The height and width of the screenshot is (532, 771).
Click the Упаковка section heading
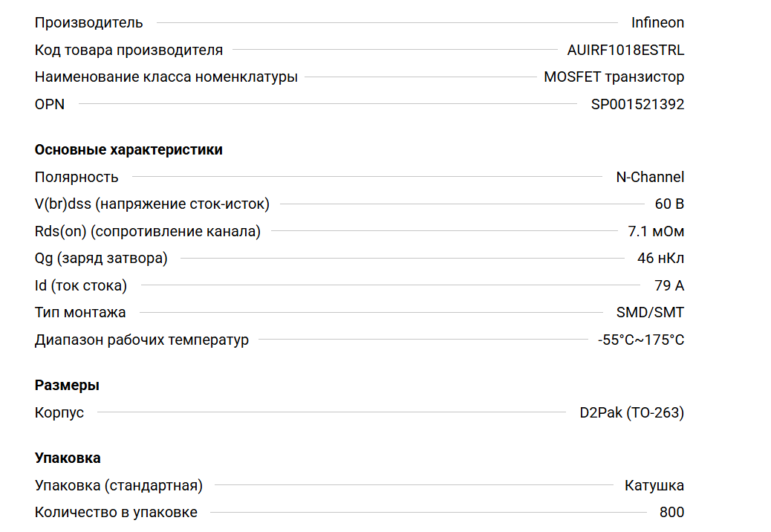(x=68, y=458)
